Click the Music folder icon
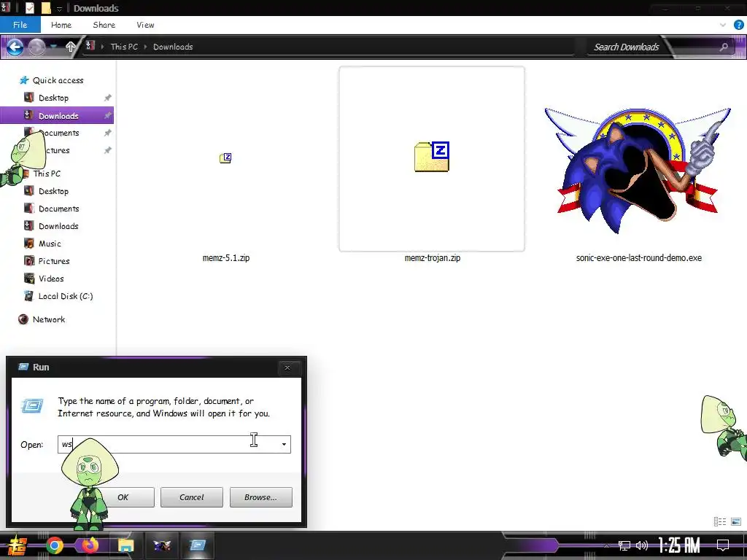This screenshot has width=747, height=560. pyautogui.click(x=29, y=244)
